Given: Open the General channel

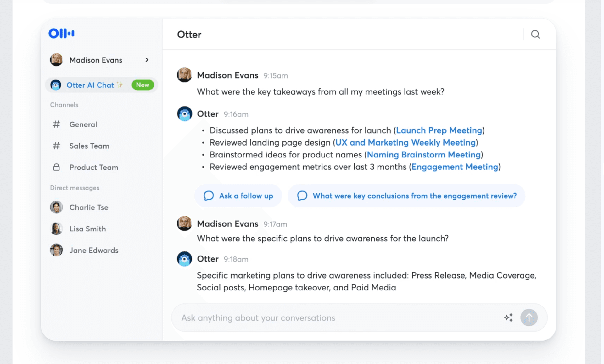Looking at the screenshot, I should 83,124.
